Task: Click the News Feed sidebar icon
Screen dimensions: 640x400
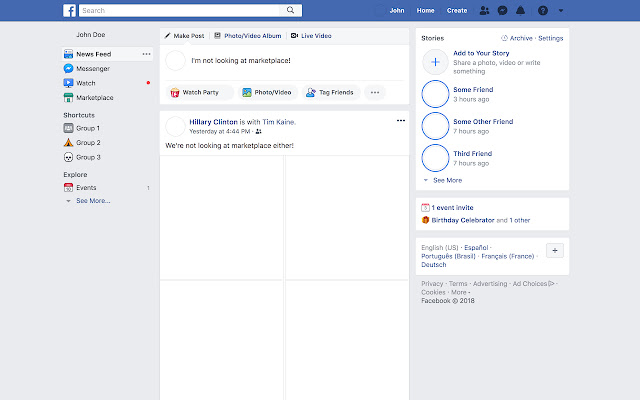Action: (68, 54)
